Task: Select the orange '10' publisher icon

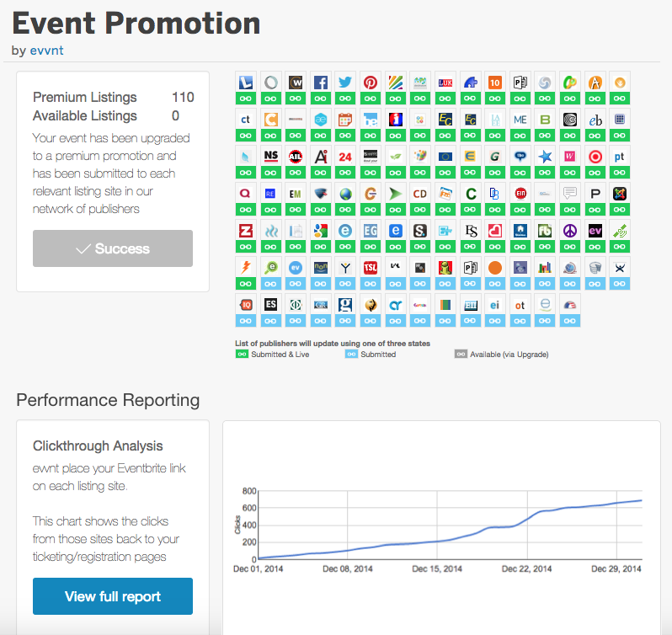Action: 495,83
